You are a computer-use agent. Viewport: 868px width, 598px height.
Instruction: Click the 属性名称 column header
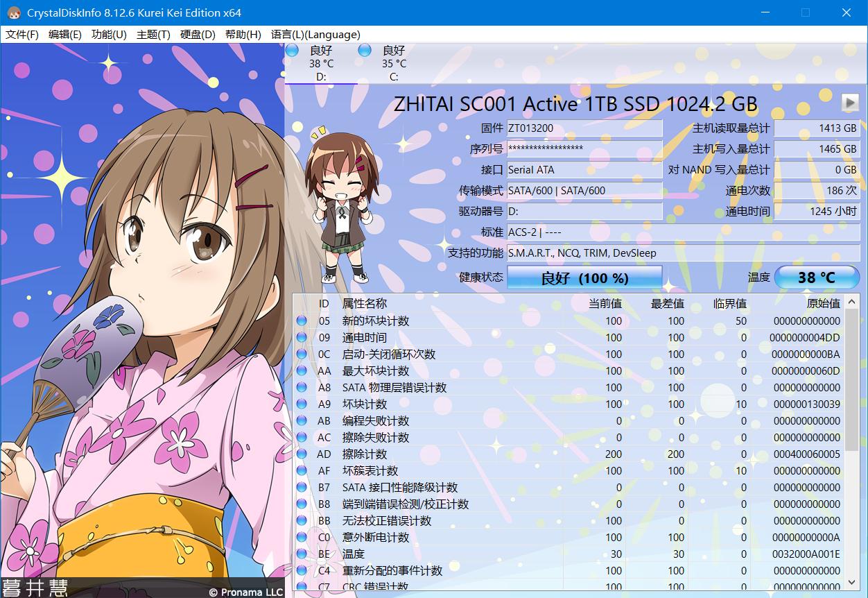pos(365,303)
